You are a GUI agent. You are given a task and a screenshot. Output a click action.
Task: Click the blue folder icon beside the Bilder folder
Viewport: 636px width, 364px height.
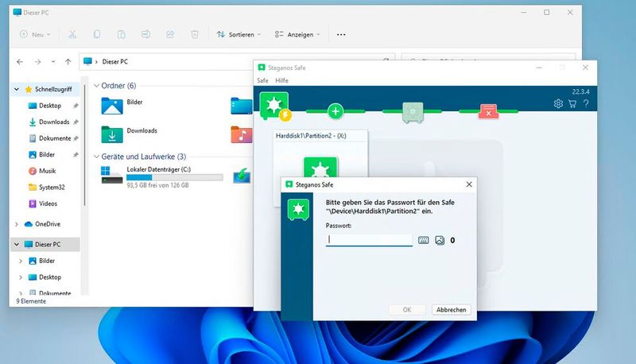242,106
